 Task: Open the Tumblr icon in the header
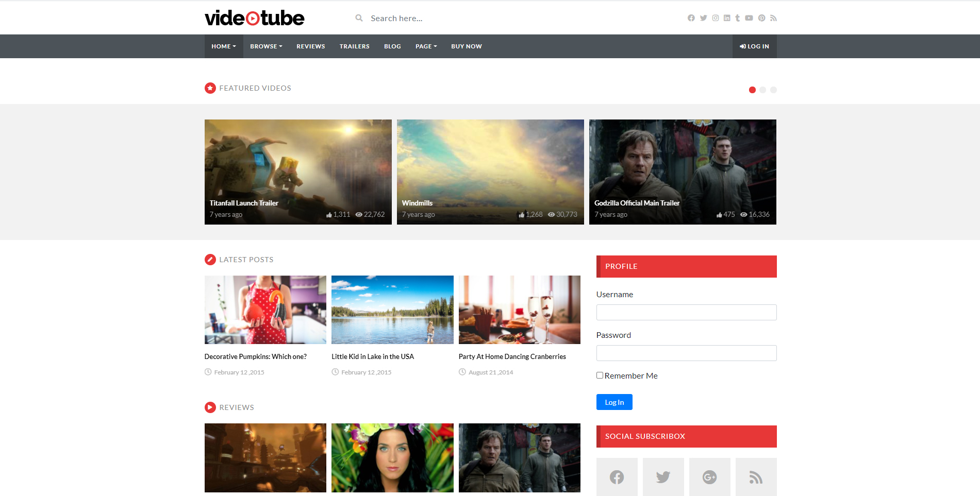738,18
